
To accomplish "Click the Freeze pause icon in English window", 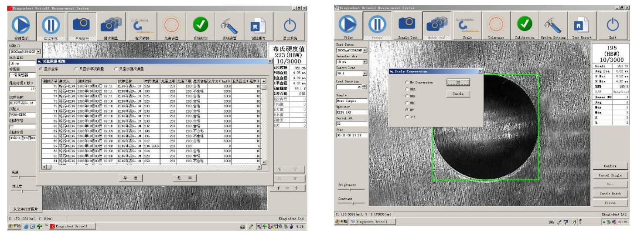I will (x=378, y=25).
